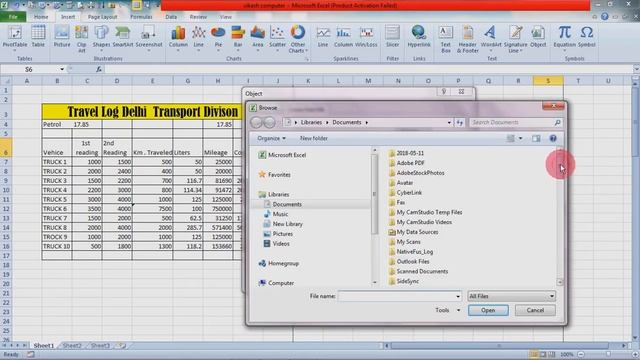Expand the All Files type dropdown
This screenshot has width=640, height=360.
[x=551, y=296]
